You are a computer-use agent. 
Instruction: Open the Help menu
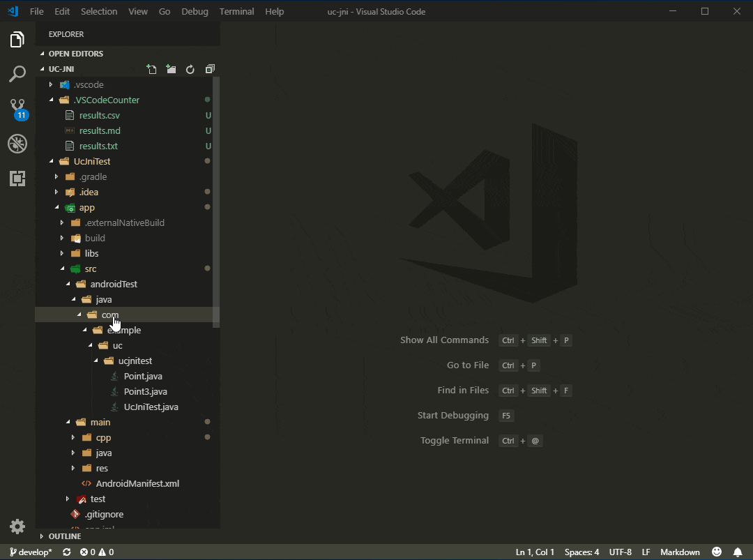pos(274,12)
